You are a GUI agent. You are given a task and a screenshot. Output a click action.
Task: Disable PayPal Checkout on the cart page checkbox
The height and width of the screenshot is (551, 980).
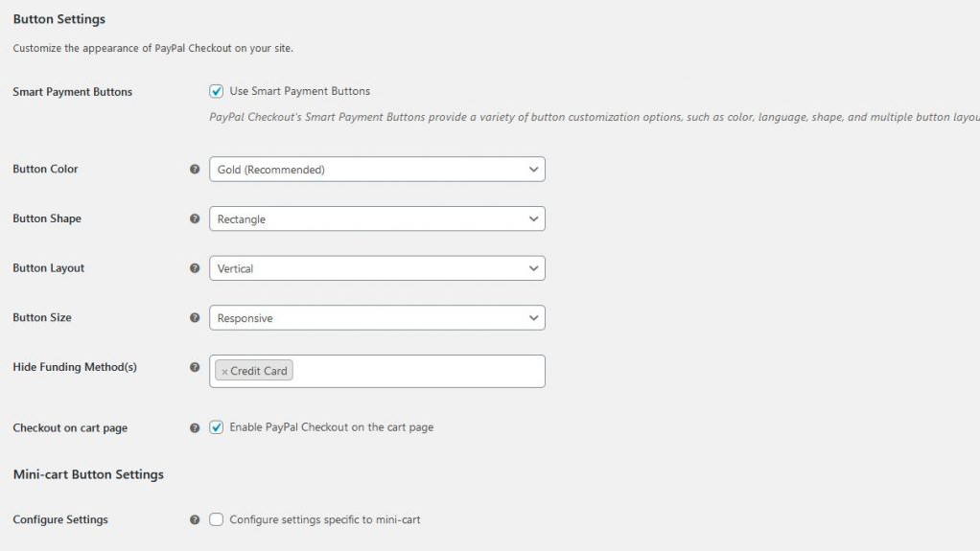pos(217,427)
